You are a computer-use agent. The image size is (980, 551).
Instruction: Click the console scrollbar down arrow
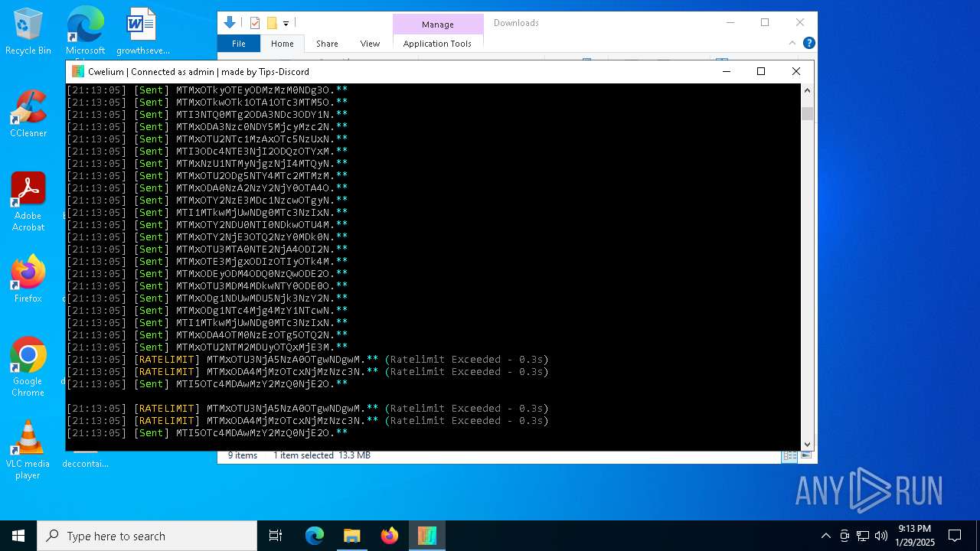807,444
